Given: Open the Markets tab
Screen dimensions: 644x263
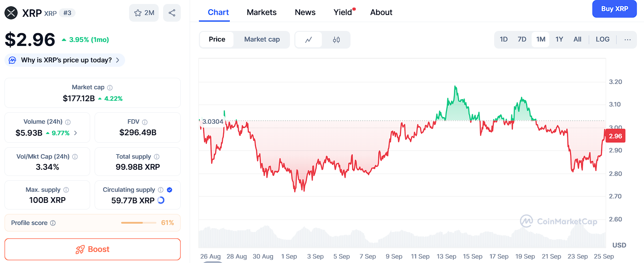Looking at the screenshot, I should coord(262,12).
